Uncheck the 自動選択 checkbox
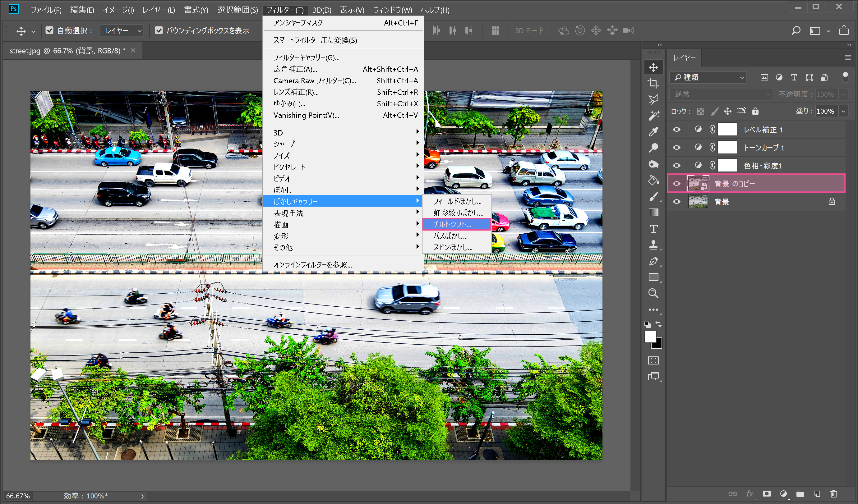 coord(49,31)
